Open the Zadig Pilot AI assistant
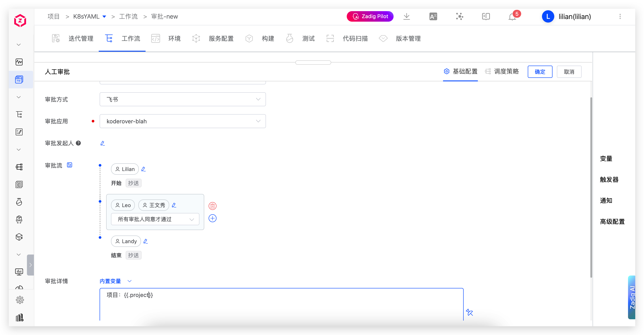 click(x=370, y=16)
